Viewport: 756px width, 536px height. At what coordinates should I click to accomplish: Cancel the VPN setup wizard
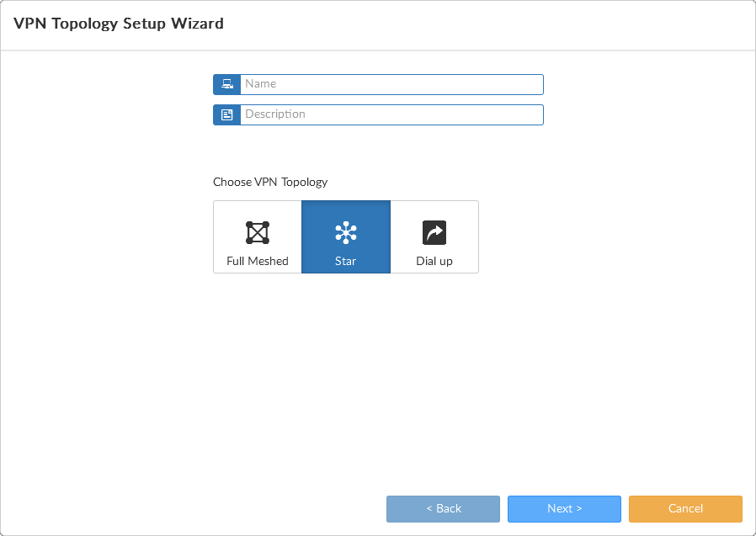pyautogui.click(x=685, y=509)
